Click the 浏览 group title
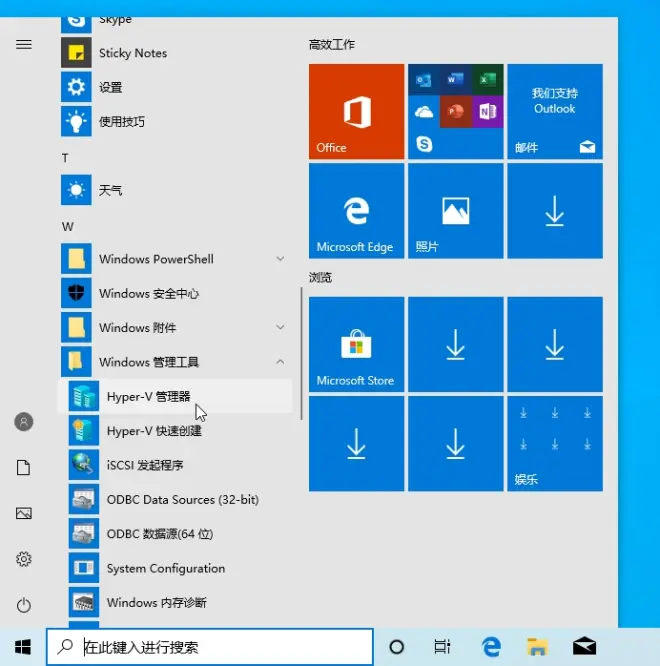The width and height of the screenshot is (660, 666). pyautogui.click(x=320, y=278)
